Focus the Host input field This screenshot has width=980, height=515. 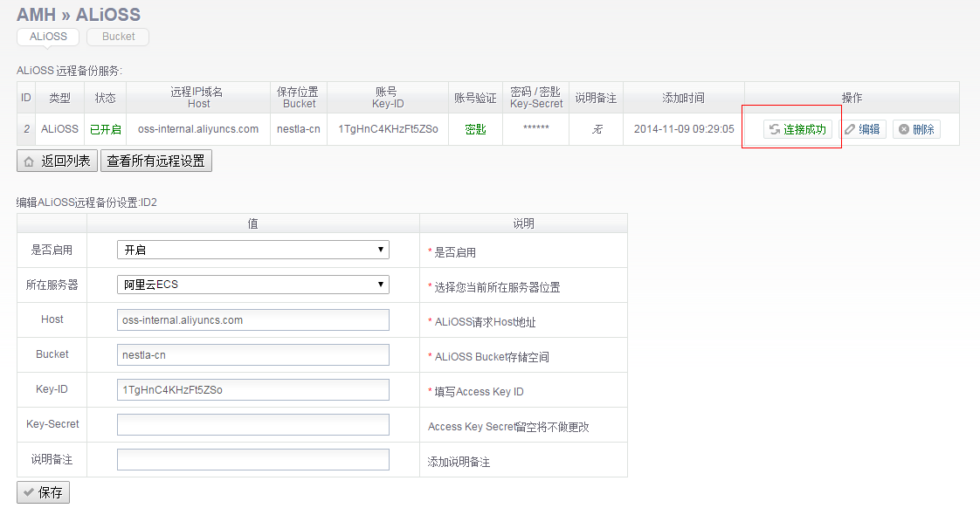252,320
